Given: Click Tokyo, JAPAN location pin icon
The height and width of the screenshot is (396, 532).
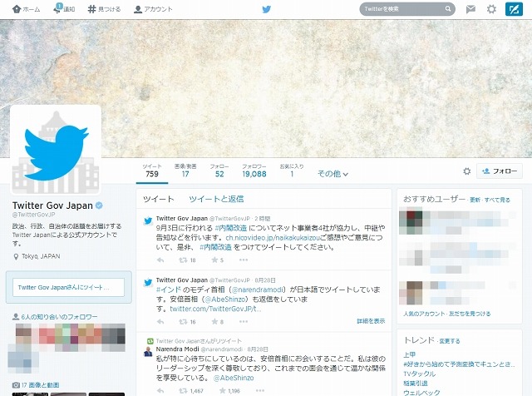Looking at the screenshot, I should tap(16, 257).
